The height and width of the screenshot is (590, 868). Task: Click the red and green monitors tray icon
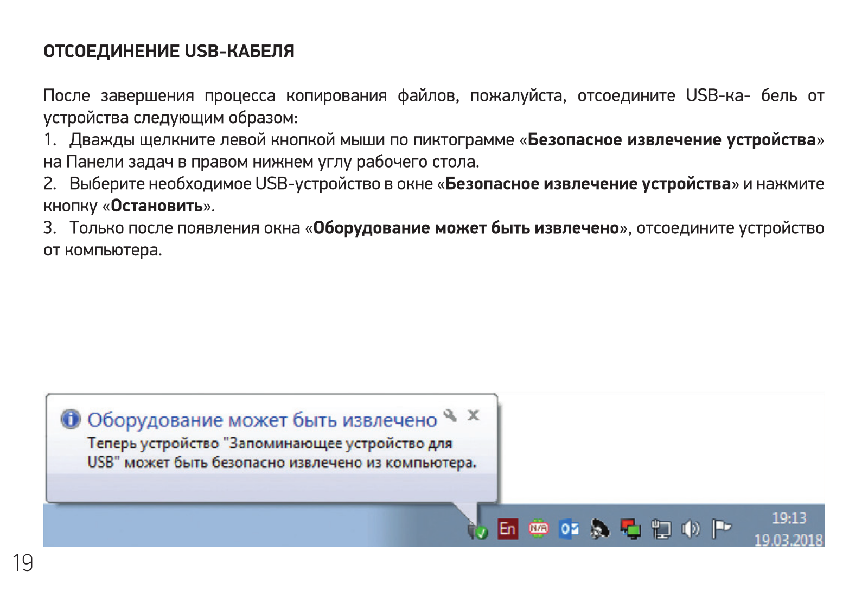click(x=630, y=528)
